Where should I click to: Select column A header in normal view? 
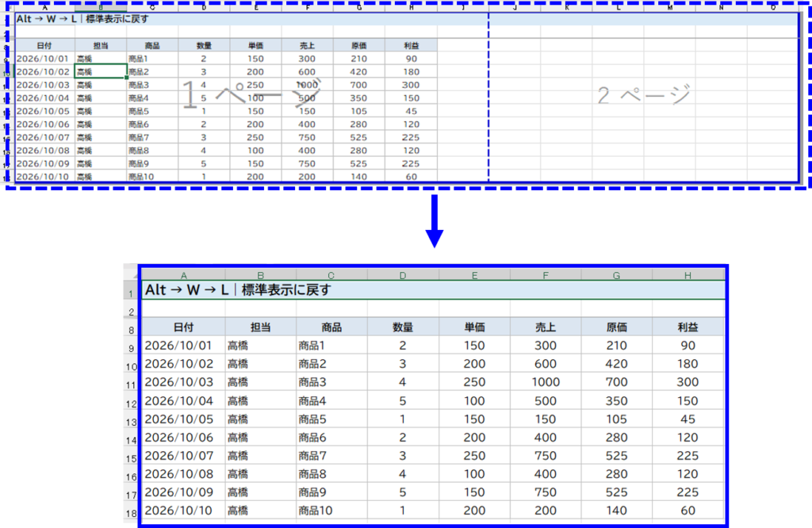183,275
